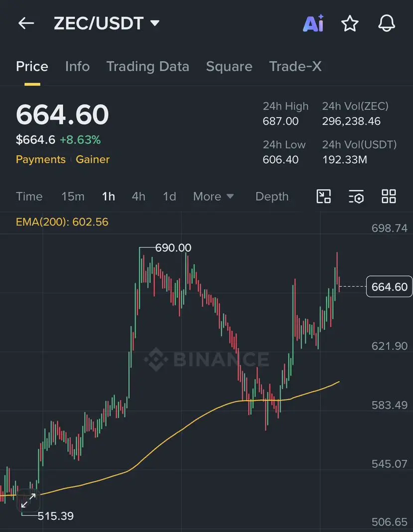Switch to the Price tab

32,67
